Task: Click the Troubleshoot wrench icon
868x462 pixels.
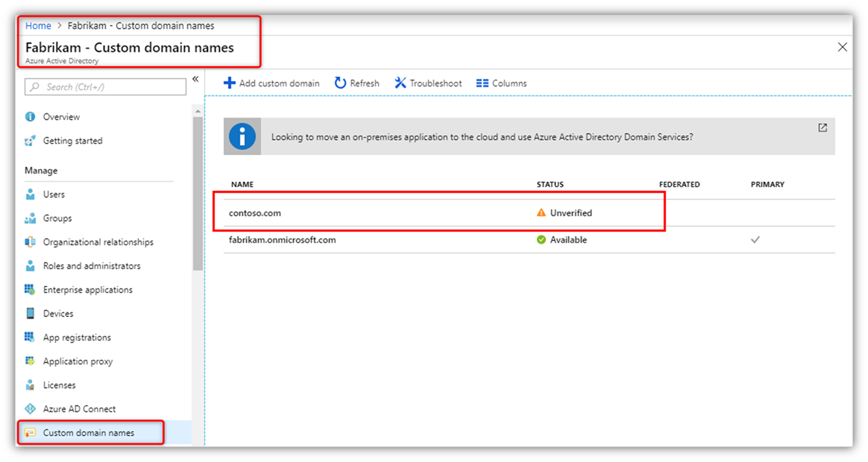Action: point(400,83)
